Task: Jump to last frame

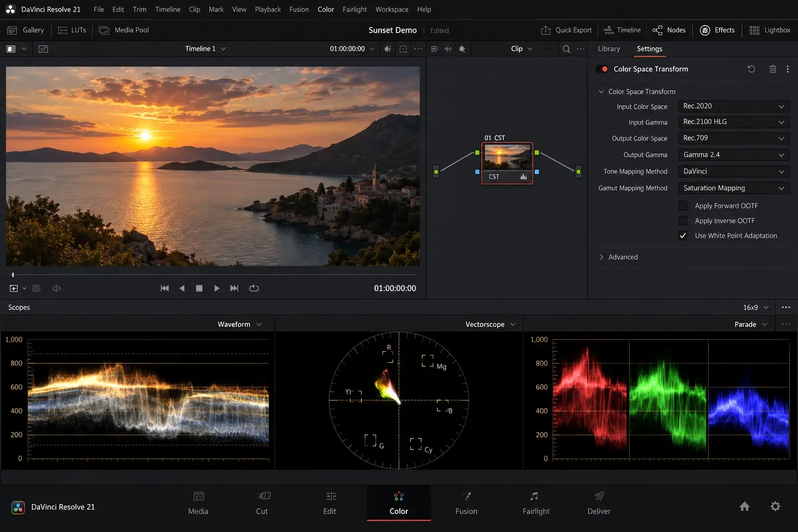Action: 234,288
